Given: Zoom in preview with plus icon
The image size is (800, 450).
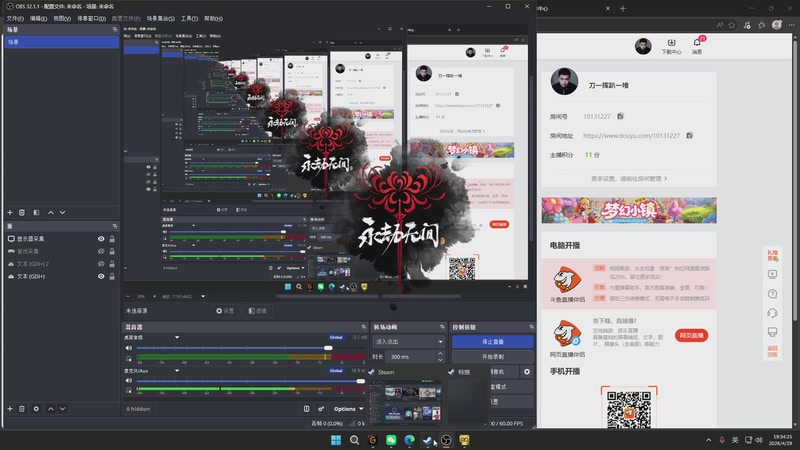Looking at the screenshot, I should (155, 296).
